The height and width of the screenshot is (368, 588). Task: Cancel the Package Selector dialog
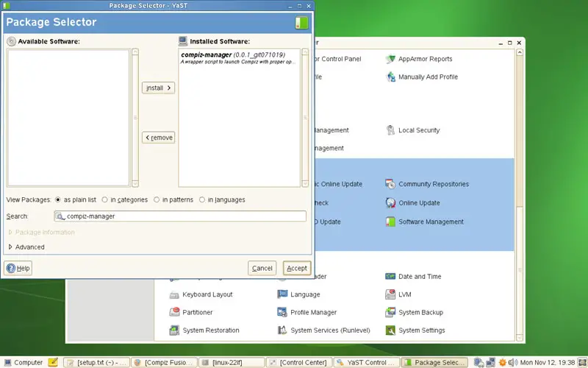tap(262, 268)
